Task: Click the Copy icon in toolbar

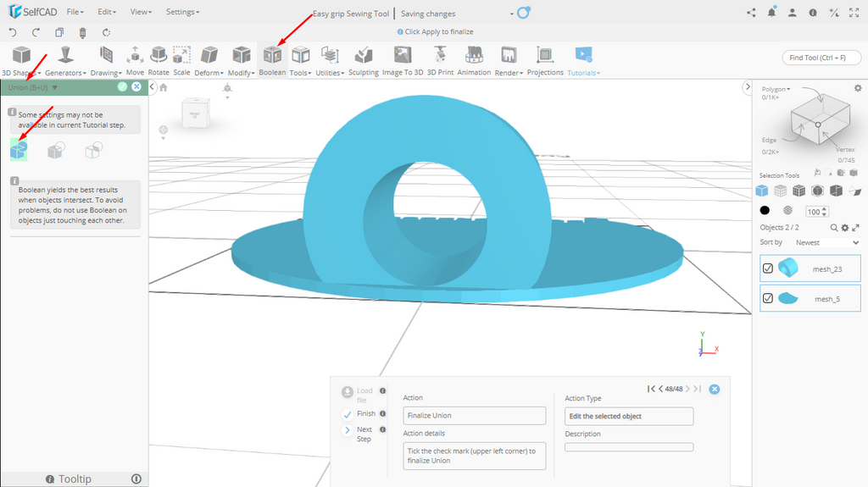Action: coord(59,32)
